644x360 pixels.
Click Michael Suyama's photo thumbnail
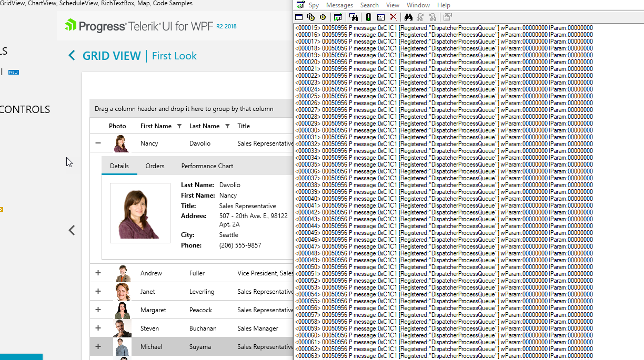[x=123, y=347]
